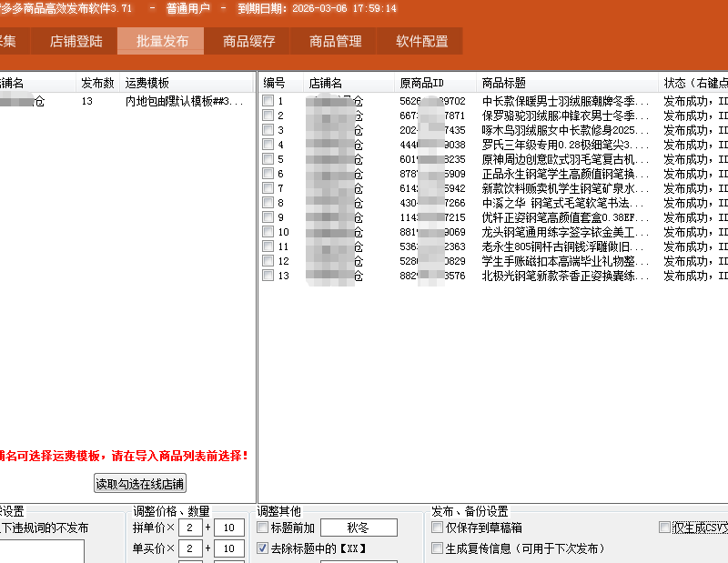Viewport: 728px width, 563px height.
Task: Click the 原商品ID column header
Action: point(421,83)
